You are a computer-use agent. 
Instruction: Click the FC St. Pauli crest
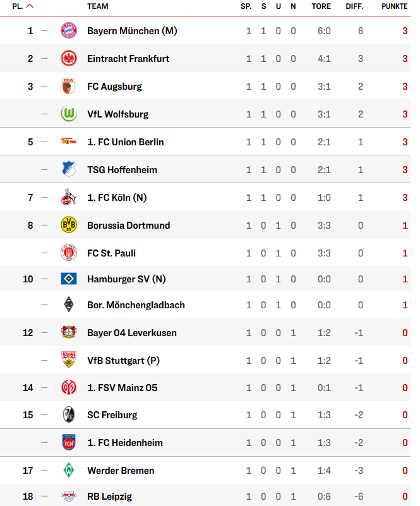click(69, 253)
